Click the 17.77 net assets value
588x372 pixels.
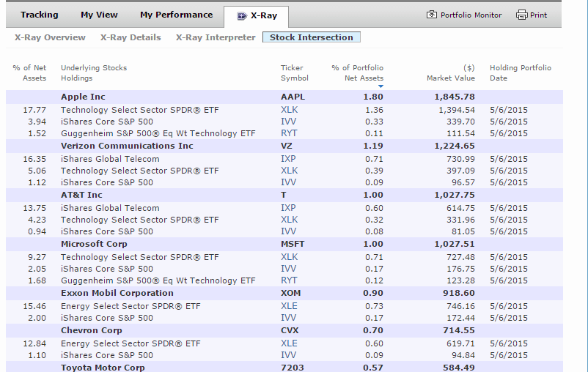coord(34,110)
